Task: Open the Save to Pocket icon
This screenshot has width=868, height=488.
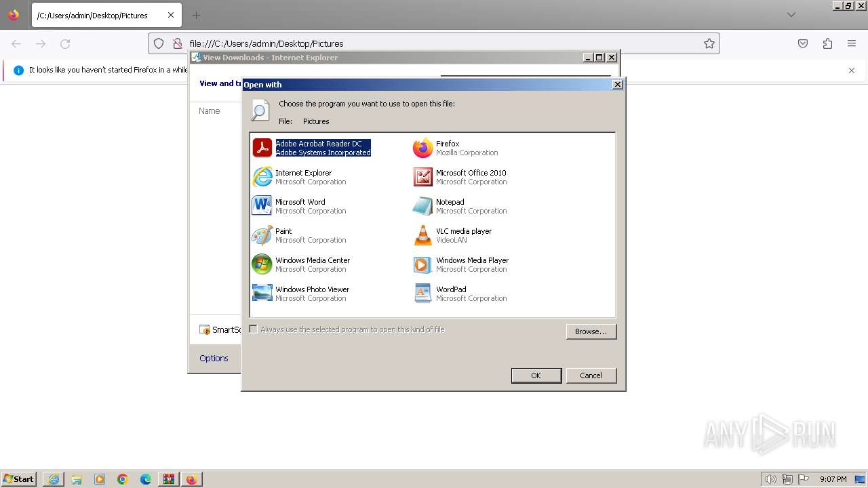Action: [803, 43]
